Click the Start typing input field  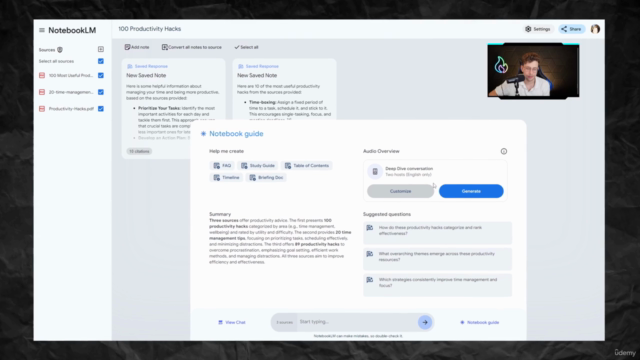[x=356, y=322]
